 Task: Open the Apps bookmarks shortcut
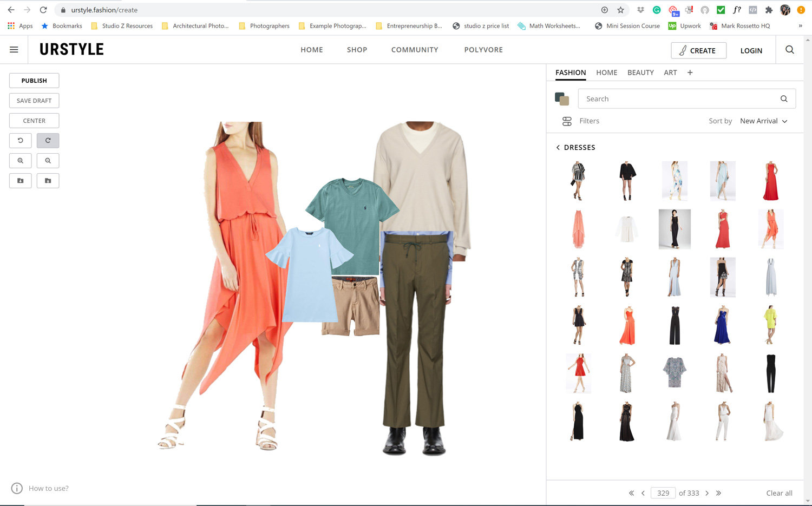[x=20, y=25]
